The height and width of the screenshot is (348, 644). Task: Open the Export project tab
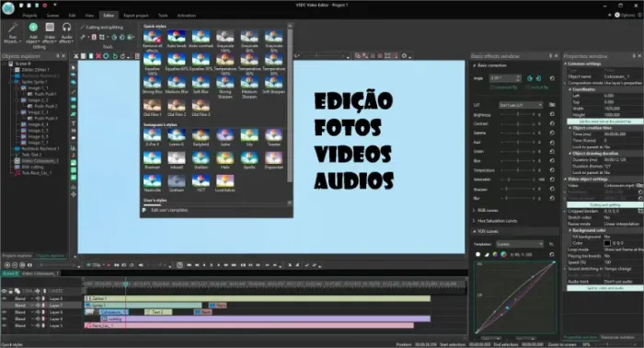coord(136,16)
